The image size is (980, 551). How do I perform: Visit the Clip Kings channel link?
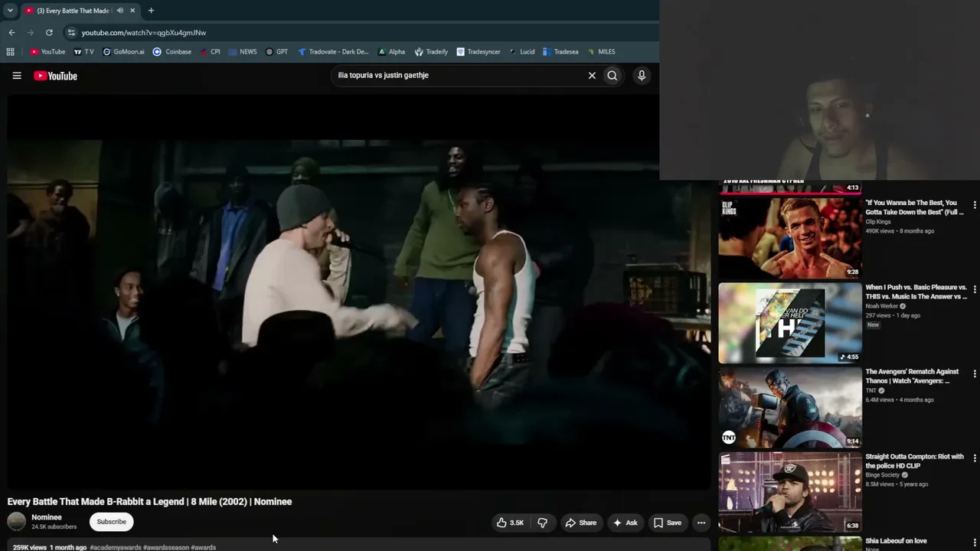point(878,222)
